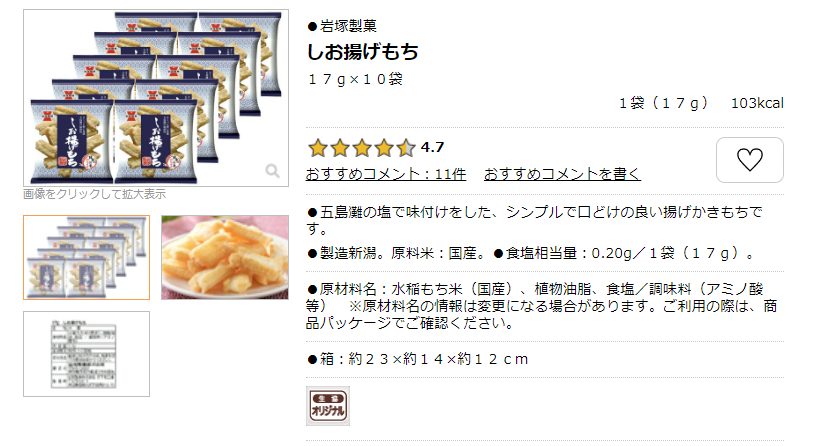Click the 食塩相当量：0.20g salt information line
Screen dimensions: 838x446
(x=624, y=253)
